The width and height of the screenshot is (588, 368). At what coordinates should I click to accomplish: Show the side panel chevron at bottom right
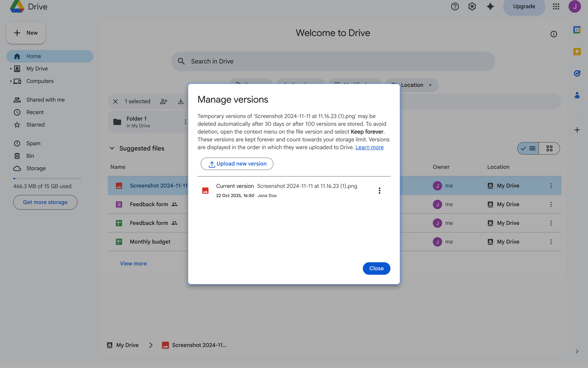click(x=577, y=351)
